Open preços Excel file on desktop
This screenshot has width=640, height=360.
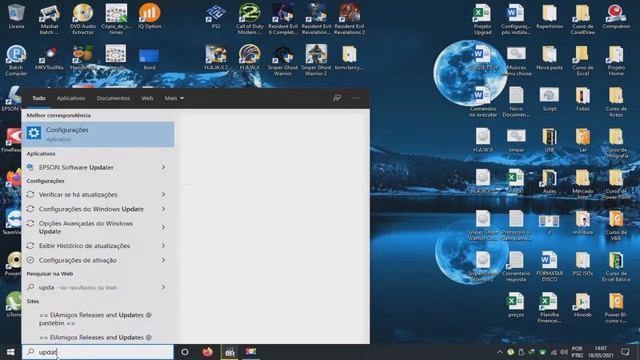(x=516, y=305)
